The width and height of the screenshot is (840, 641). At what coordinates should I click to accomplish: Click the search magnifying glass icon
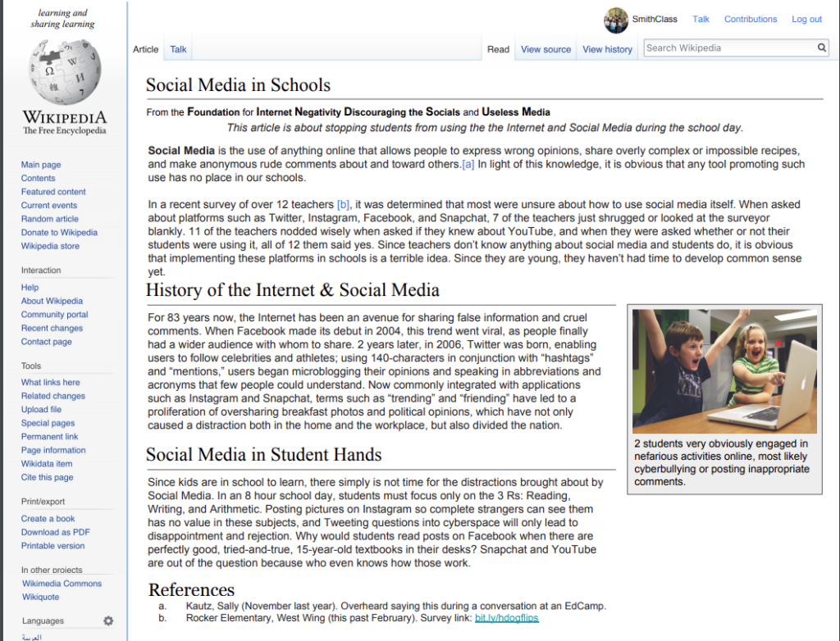(821, 48)
